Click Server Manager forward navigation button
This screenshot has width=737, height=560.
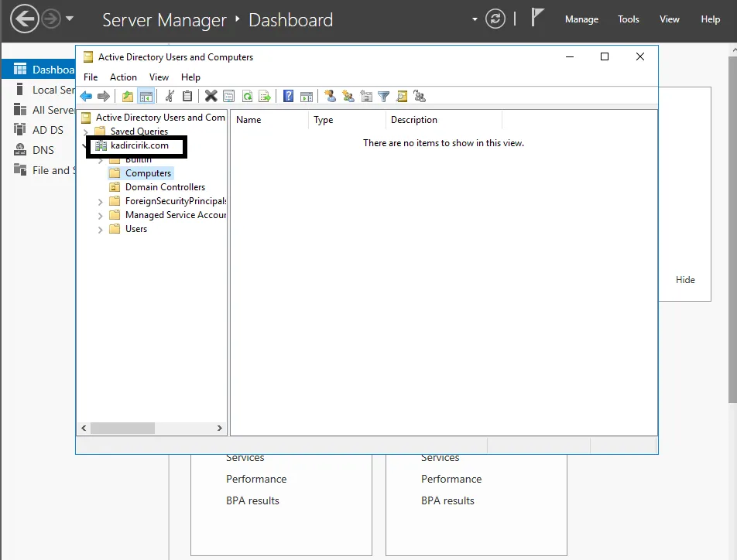[51, 19]
